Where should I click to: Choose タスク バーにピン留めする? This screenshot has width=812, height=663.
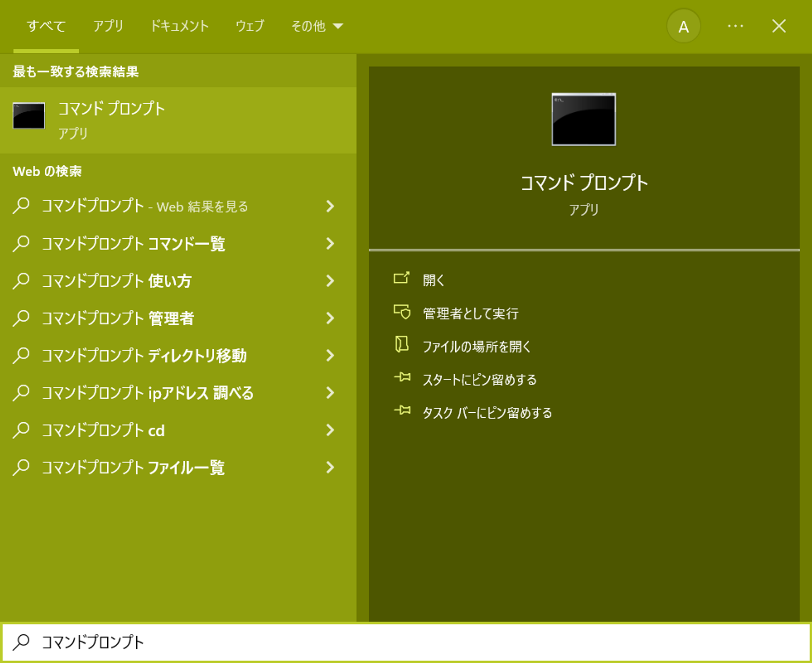coord(487,413)
